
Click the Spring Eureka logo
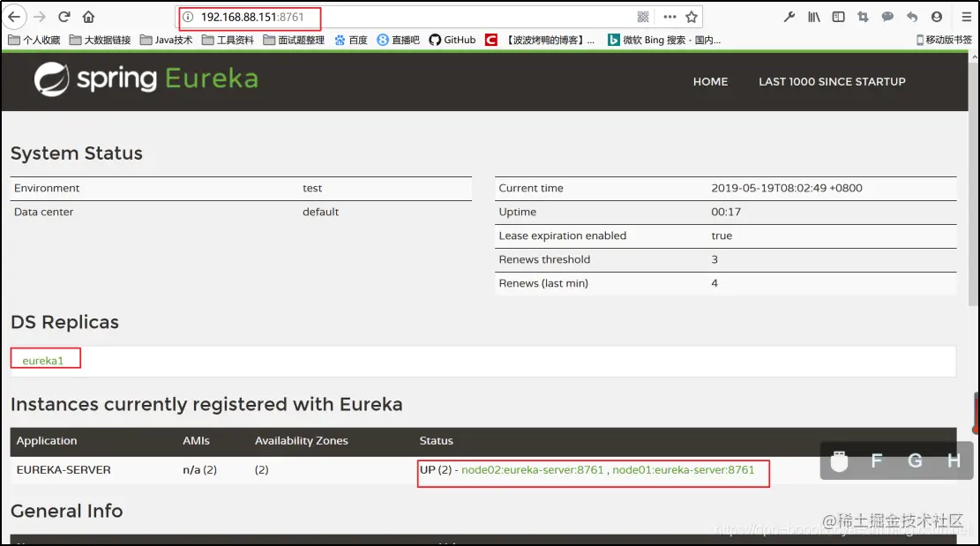coord(146,79)
